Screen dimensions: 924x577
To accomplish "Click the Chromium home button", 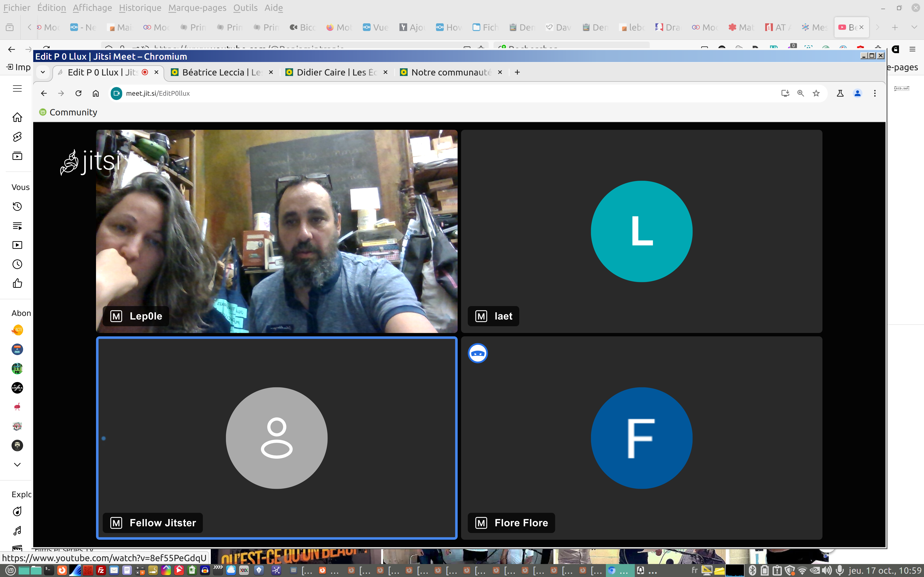I will point(96,94).
